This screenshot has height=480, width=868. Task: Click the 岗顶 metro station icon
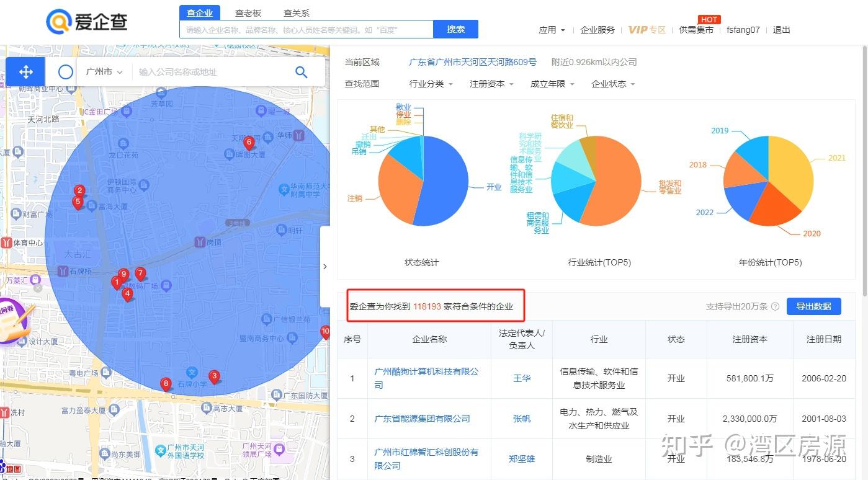(200, 242)
